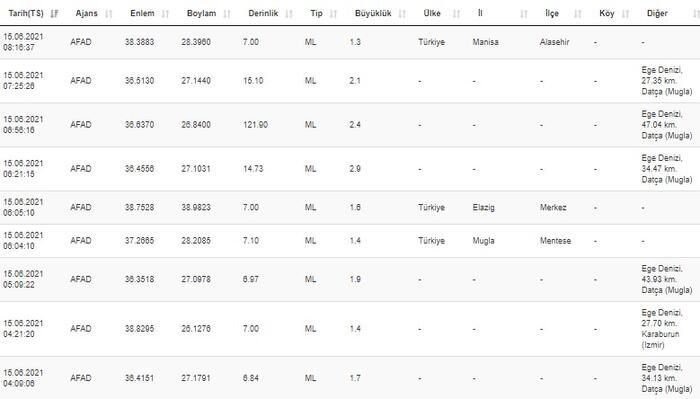Click the Büyüklük sort arrows
This screenshot has width=700, height=399.
(x=402, y=14)
